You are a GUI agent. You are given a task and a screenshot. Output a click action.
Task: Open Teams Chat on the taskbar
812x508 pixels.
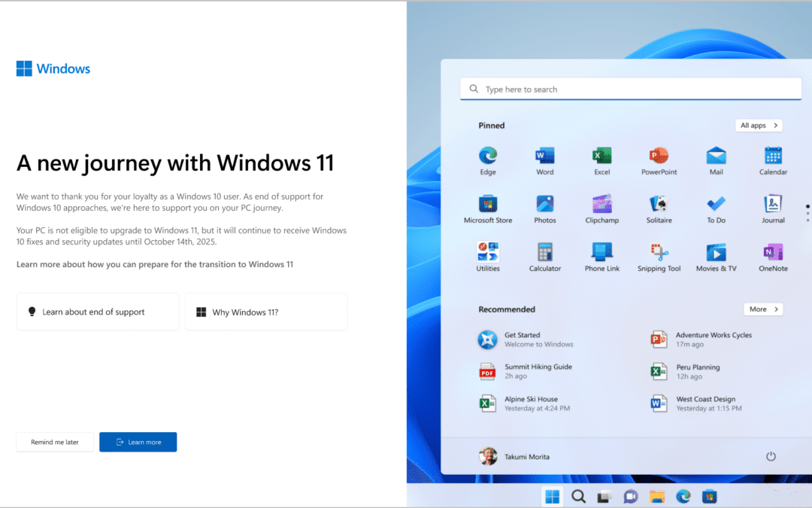pyautogui.click(x=631, y=497)
